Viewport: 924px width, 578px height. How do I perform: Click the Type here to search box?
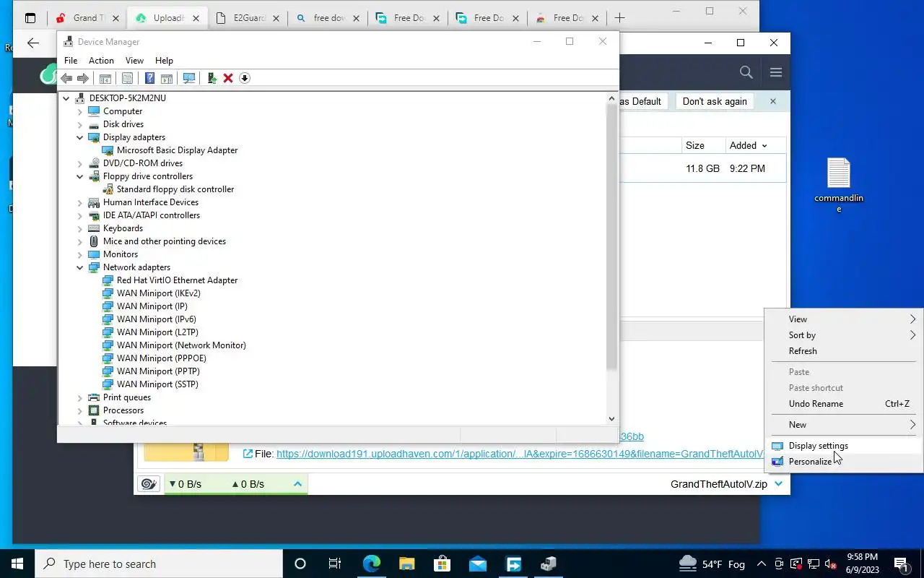coord(159,564)
